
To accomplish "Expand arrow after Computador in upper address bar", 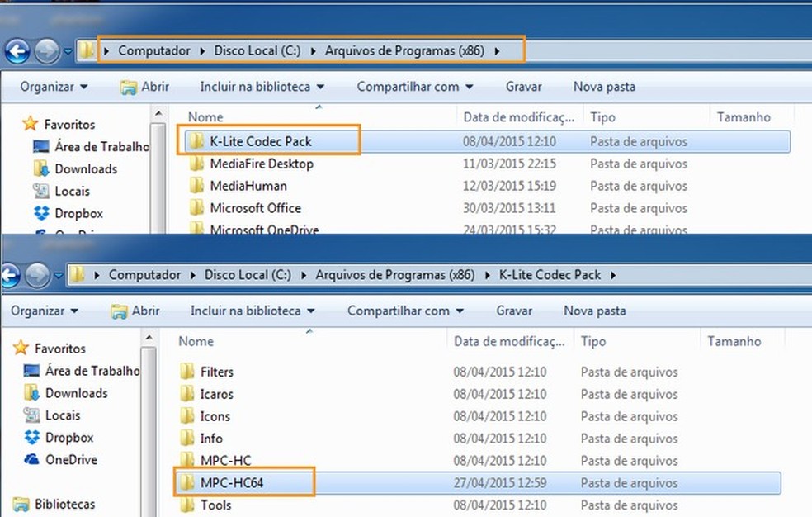I will 202,50.
